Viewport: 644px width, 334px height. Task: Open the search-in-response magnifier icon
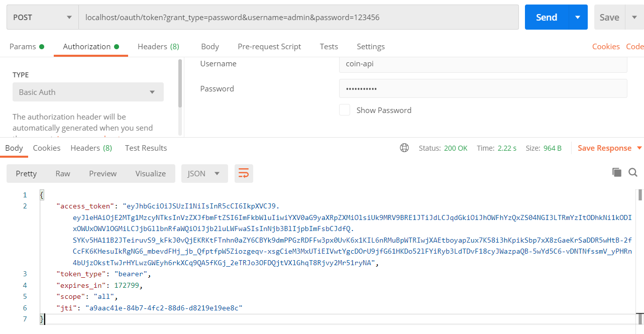(633, 172)
